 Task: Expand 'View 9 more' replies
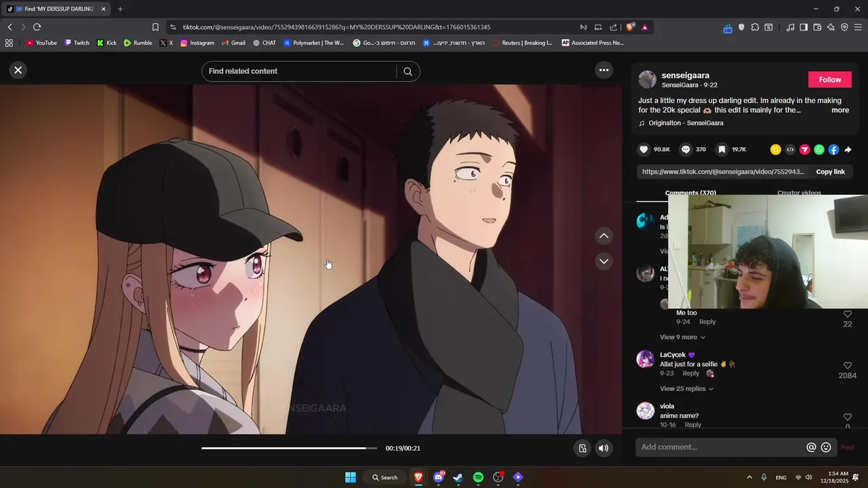point(682,337)
